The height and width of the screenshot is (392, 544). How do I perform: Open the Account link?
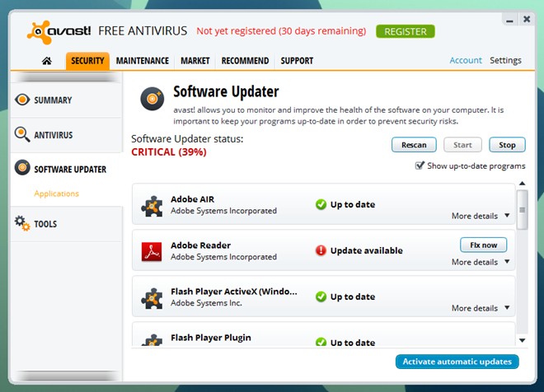(466, 60)
